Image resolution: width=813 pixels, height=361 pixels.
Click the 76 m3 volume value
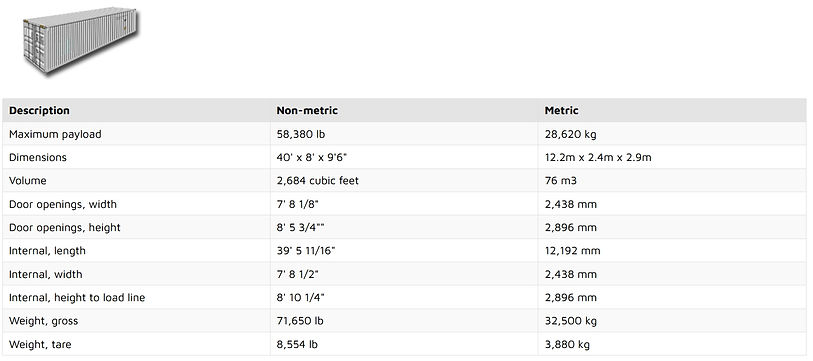coord(560,180)
